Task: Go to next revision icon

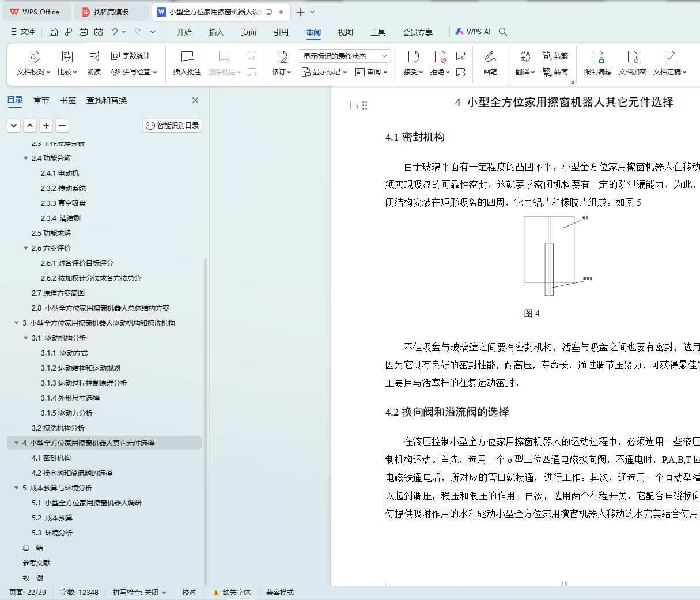Action: coord(461,72)
